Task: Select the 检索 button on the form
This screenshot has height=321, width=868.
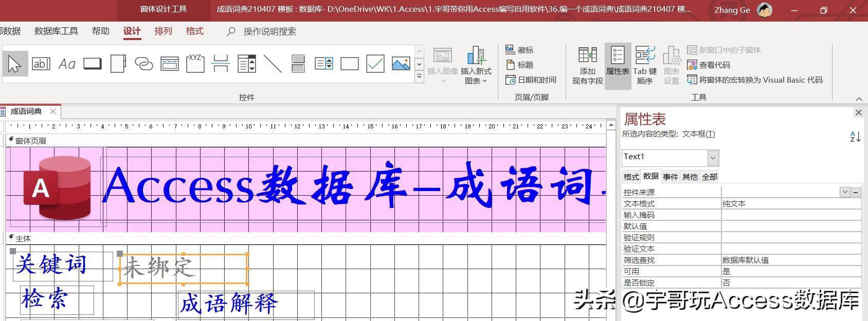Action: (57, 300)
